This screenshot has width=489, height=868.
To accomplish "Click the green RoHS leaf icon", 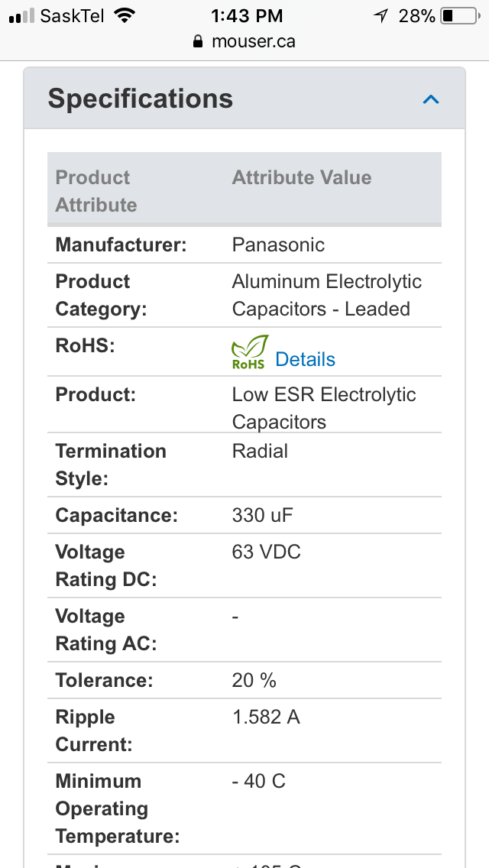I will coord(250,351).
